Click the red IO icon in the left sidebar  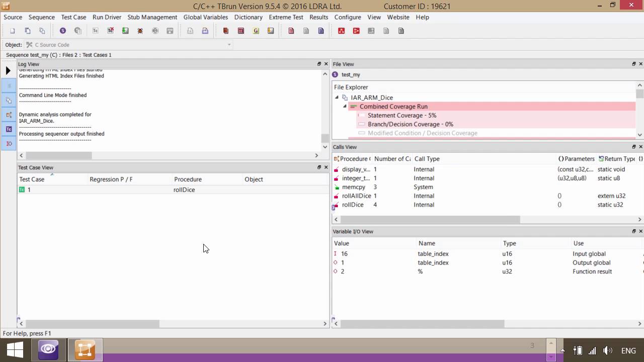point(9,144)
